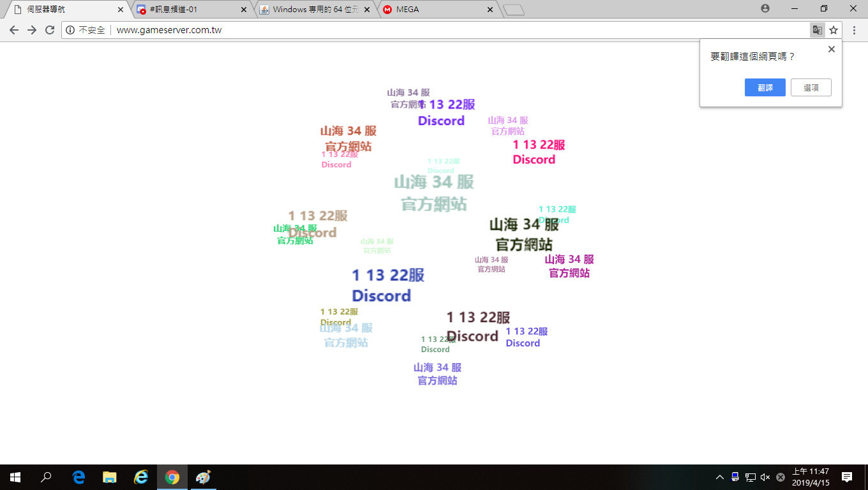Image resolution: width=868 pixels, height=490 pixels.
Task: Click the muted speaker volume icon
Action: click(765, 477)
